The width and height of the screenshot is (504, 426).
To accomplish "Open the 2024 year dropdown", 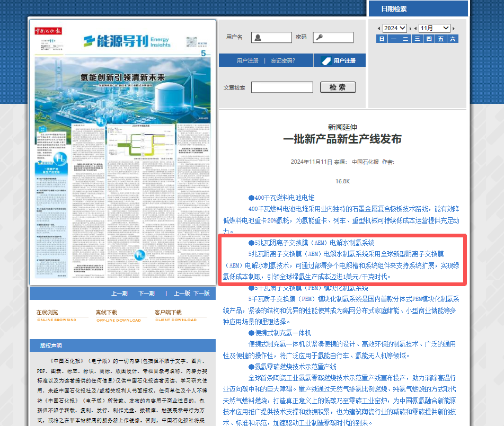I will click(395, 28).
